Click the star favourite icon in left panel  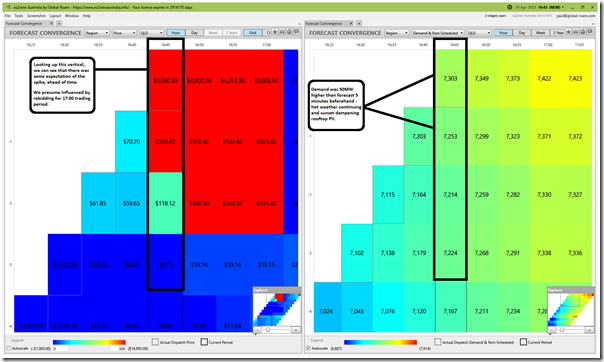point(275,32)
